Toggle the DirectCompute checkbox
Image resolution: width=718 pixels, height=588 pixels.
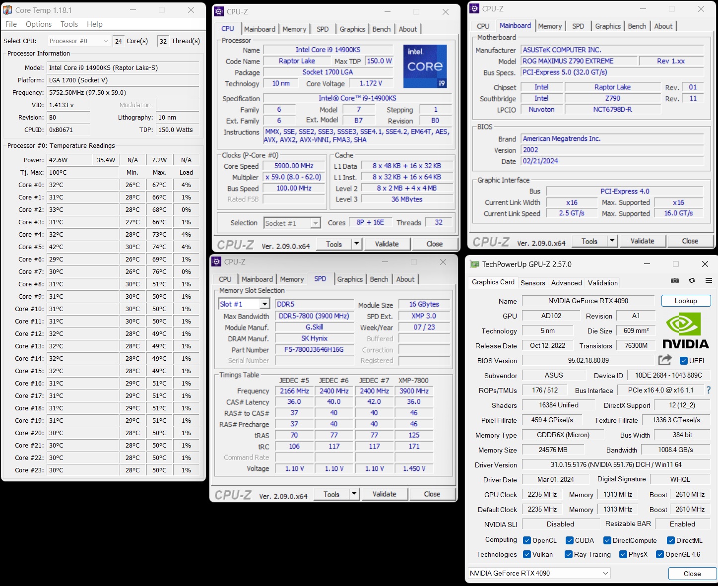click(x=607, y=540)
